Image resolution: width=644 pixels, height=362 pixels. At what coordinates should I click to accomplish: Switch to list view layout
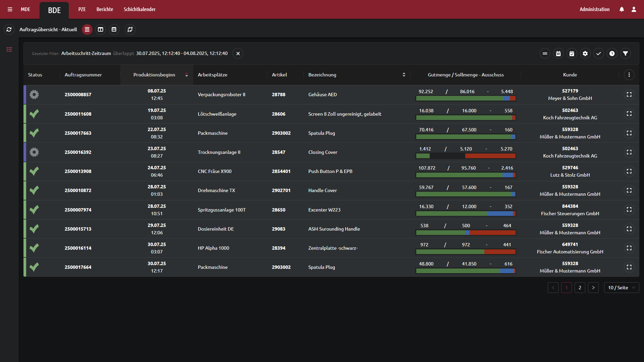(x=87, y=29)
